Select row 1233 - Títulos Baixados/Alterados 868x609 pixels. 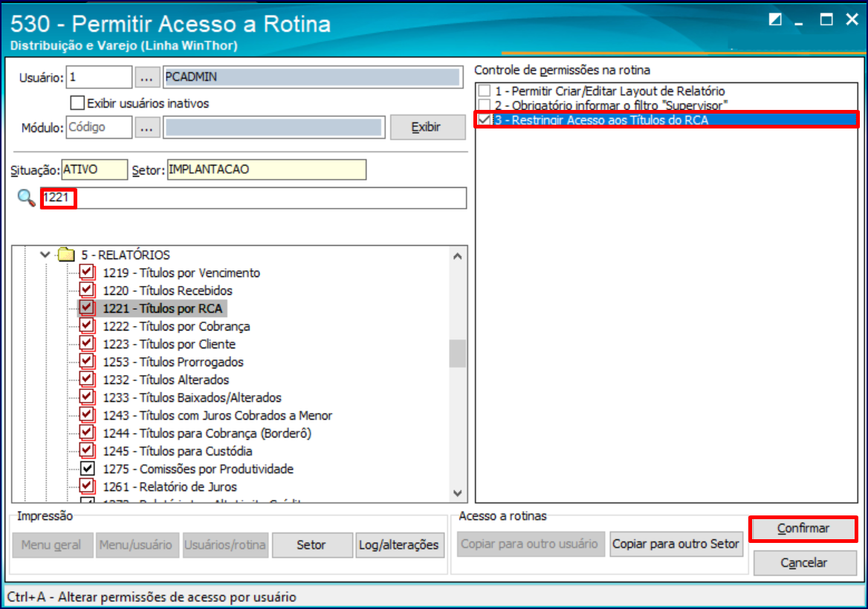pyautogui.click(x=192, y=397)
